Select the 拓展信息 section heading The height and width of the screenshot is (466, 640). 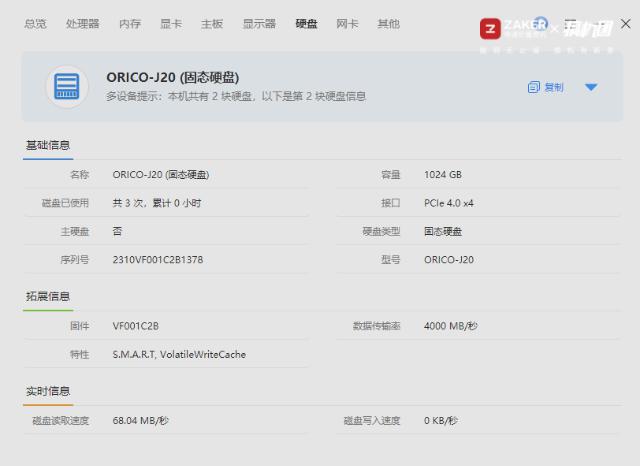(x=48, y=296)
